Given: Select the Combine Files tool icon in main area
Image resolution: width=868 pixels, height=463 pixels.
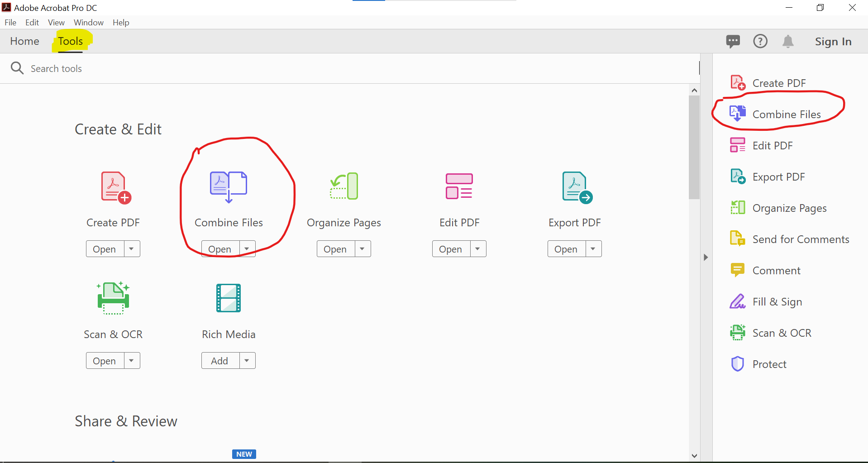Looking at the screenshot, I should 229,187.
